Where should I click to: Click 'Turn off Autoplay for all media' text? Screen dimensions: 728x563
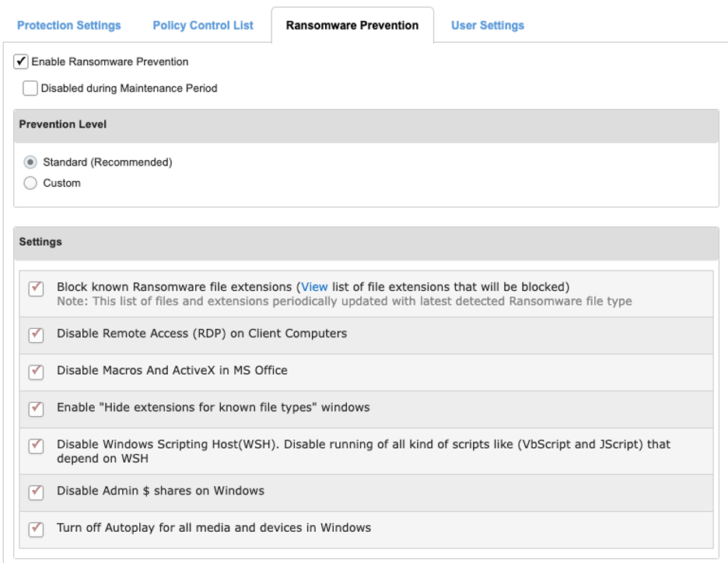pyautogui.click(x=214, y=528)
